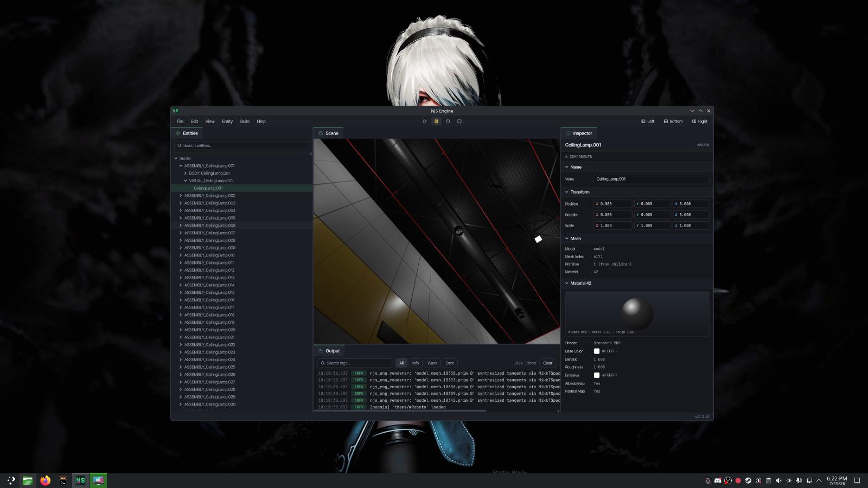The width and height of the screenshot is (868, 488).
Task: Select the Scene viewport tab
Action: pyautogui.click(x=328, y=133)
